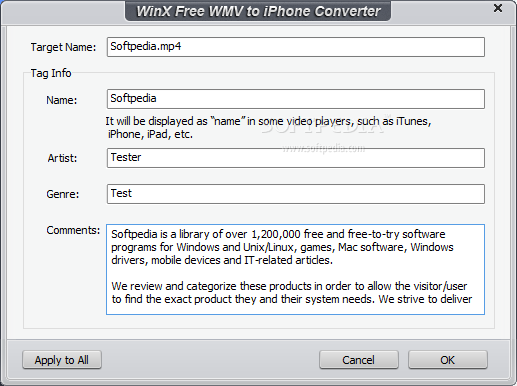Apply tag settings with Apply to All
517x386 pixels.
[x=62, y=360]
